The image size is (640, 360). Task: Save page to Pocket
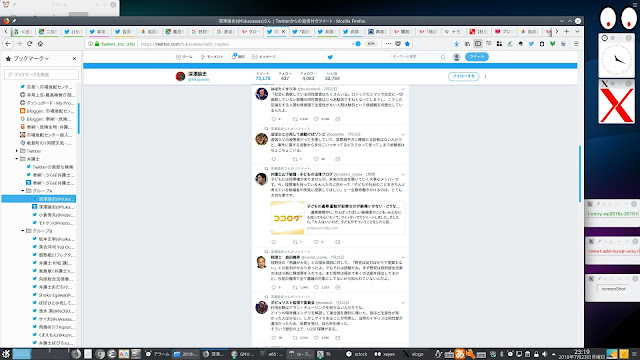coord(398,44)
